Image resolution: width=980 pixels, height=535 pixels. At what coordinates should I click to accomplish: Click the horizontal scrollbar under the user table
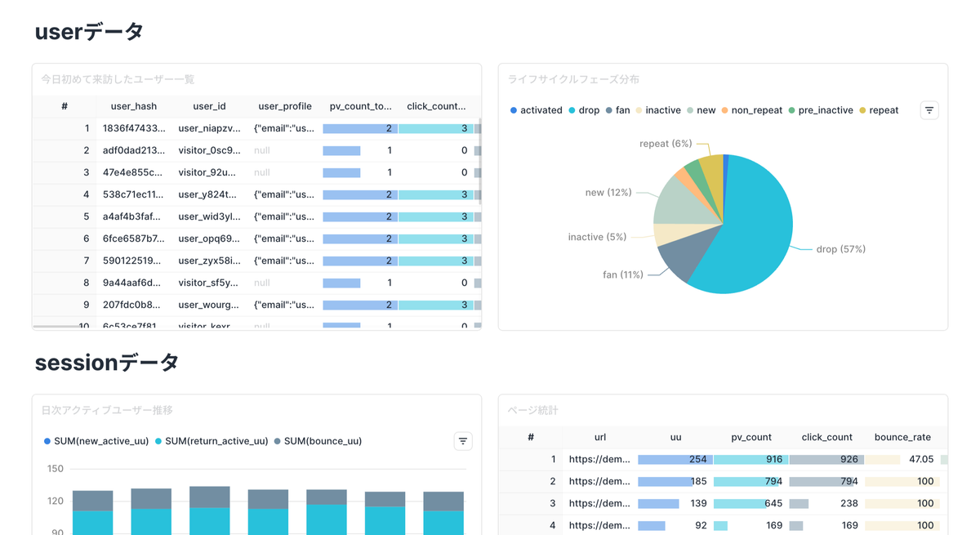(59, 327)
